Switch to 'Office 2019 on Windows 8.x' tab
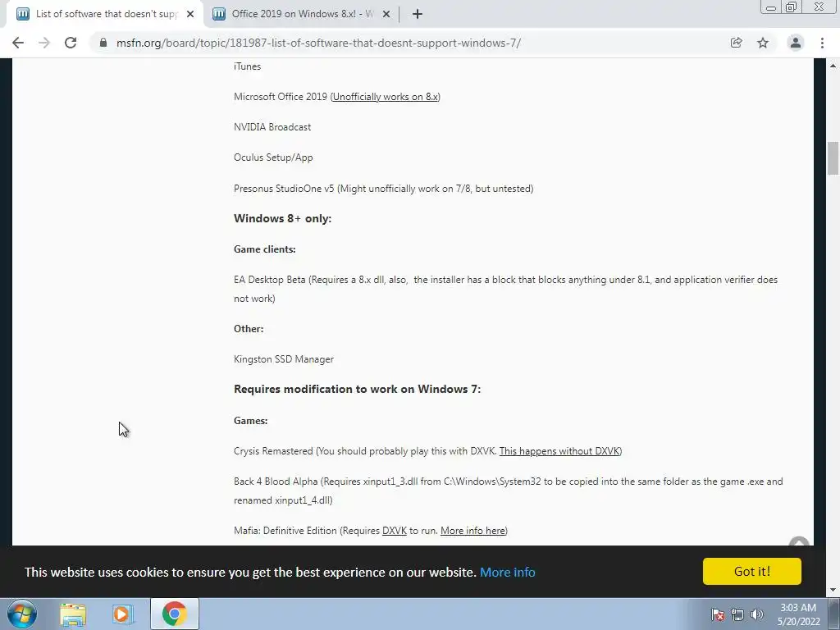 pyautogui.click(x=302, y=14)
